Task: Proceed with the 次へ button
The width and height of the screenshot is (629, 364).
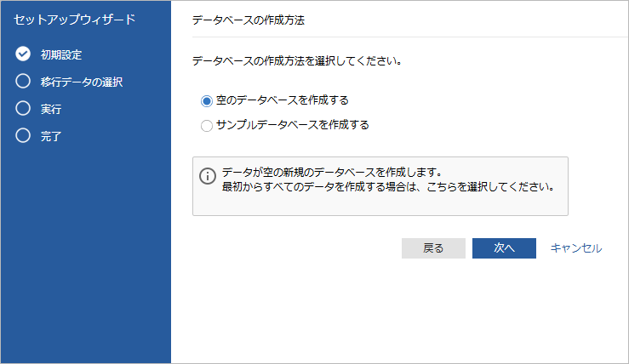Action: 504,247
